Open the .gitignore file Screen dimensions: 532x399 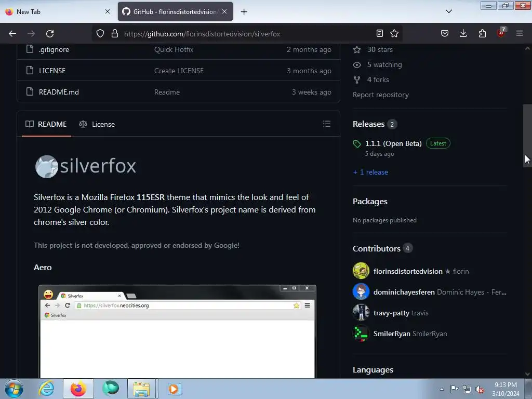[54, 49]
